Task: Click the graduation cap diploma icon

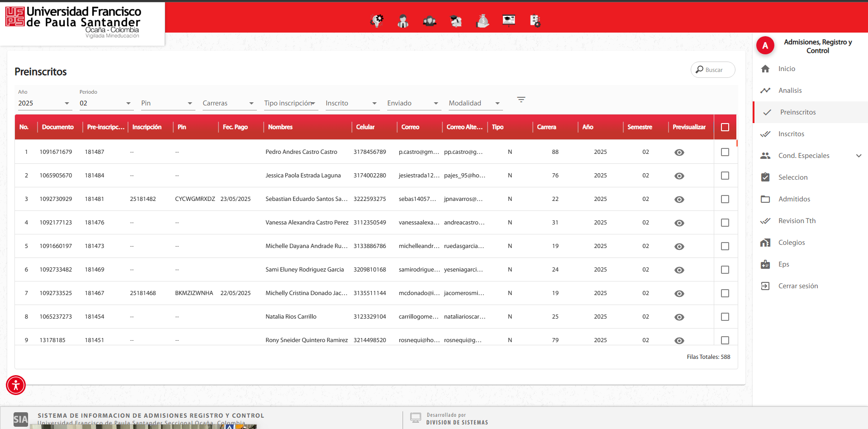Action: (456, 21)
